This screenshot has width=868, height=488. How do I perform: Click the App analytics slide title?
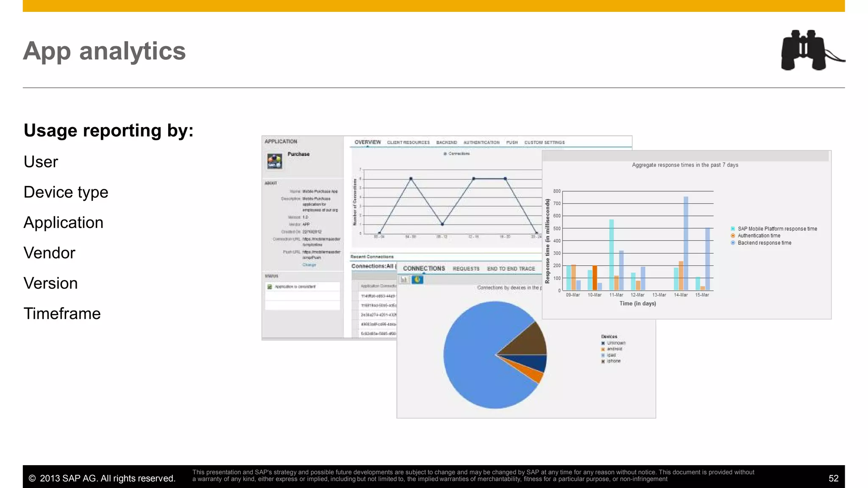coord(105,52)
